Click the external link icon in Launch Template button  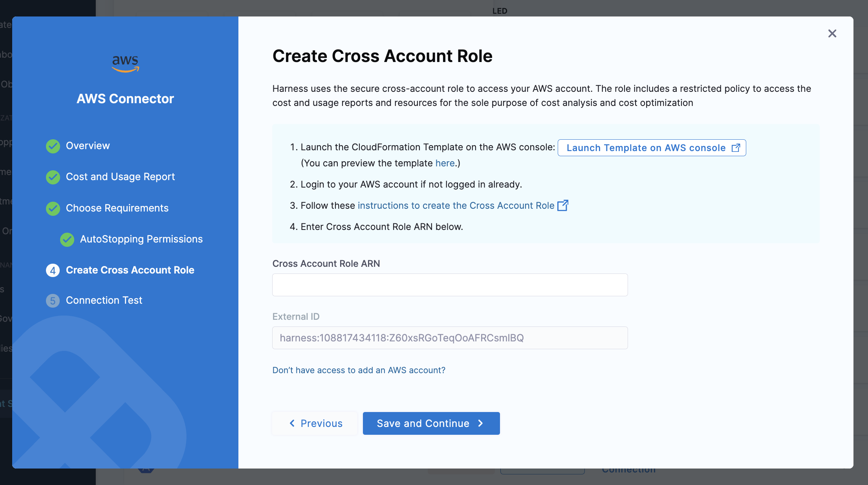click(x=736, y=148)
